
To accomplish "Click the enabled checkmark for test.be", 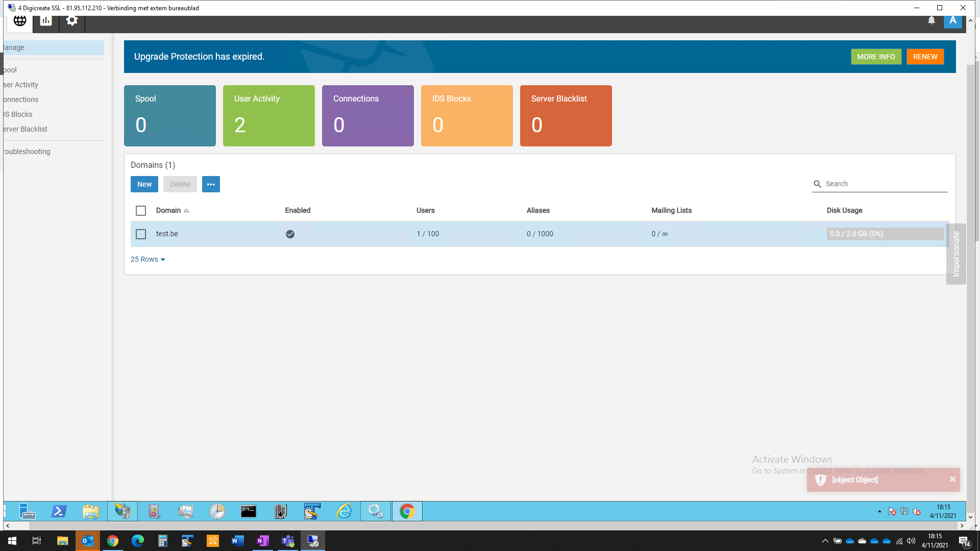I will 290,234.
